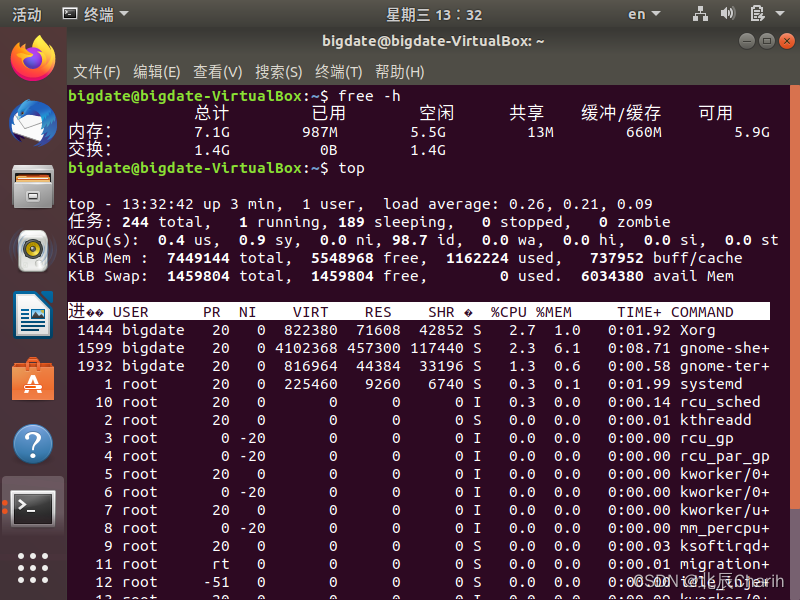
Task: Minimize the terminal window
Action: coord(746,41)
